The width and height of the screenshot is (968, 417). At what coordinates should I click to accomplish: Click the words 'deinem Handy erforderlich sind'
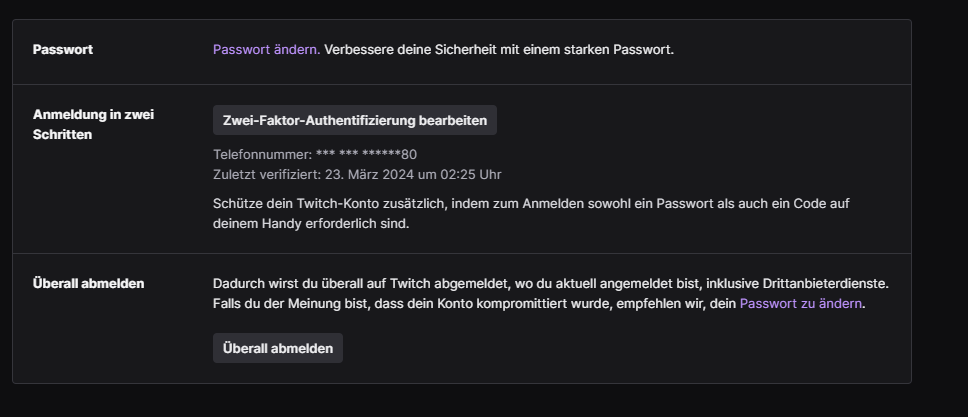(311, 224)
